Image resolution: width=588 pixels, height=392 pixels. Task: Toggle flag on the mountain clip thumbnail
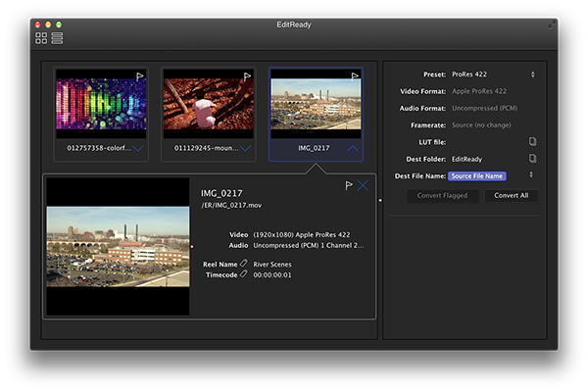pos(247,75)
